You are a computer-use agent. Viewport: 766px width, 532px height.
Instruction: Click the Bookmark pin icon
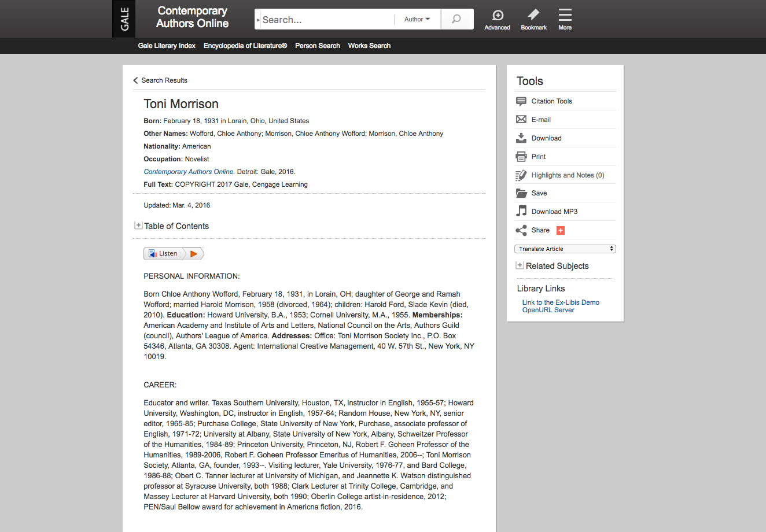[x=533, y=14]
